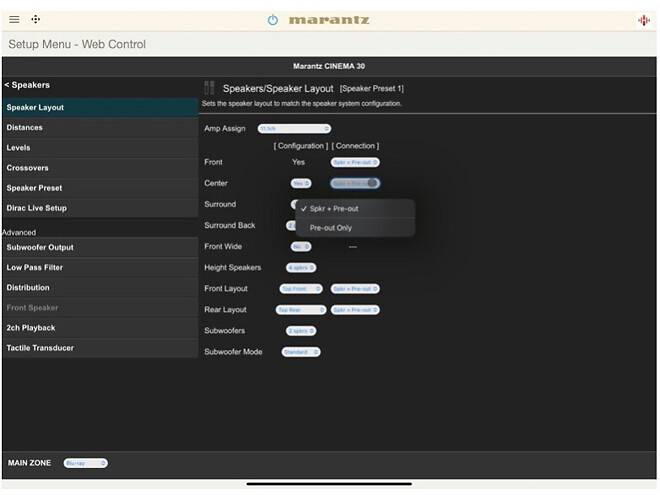
Task: Go back via the Speakers header
Action: pyautogui.click(x=28, y=85)
